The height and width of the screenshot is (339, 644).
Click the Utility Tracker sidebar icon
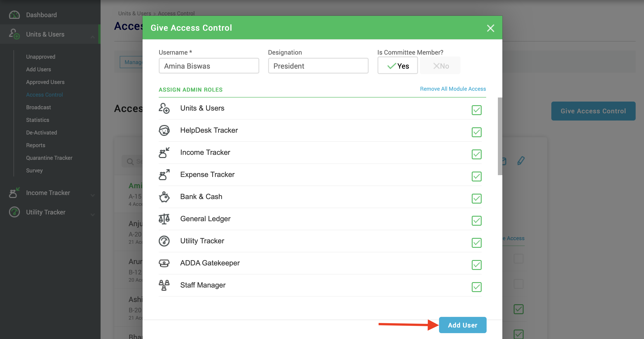[14, 212]
